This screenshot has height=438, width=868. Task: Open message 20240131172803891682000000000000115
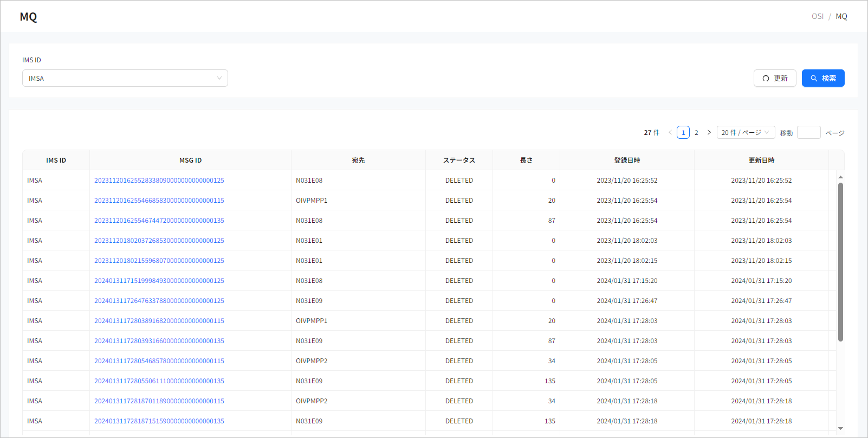pyautogui.click(x=159, y=321)
